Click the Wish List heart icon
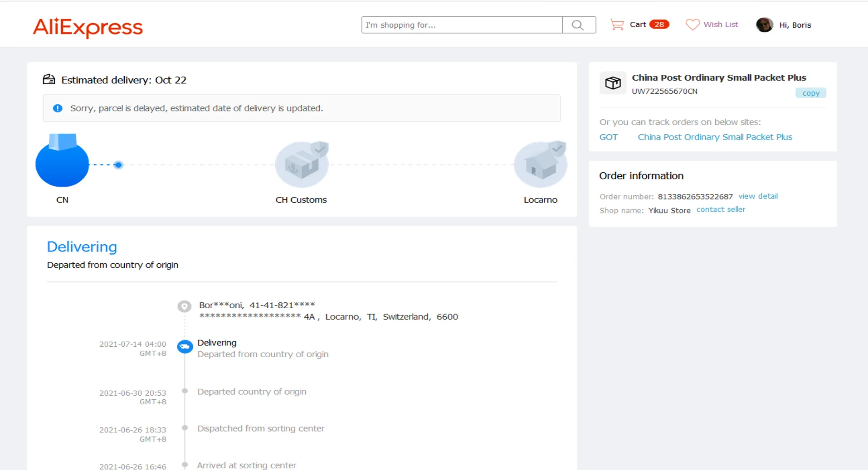The height and width of the screenshot is (470, 868). pyautogui.click(x=692, y=24)
